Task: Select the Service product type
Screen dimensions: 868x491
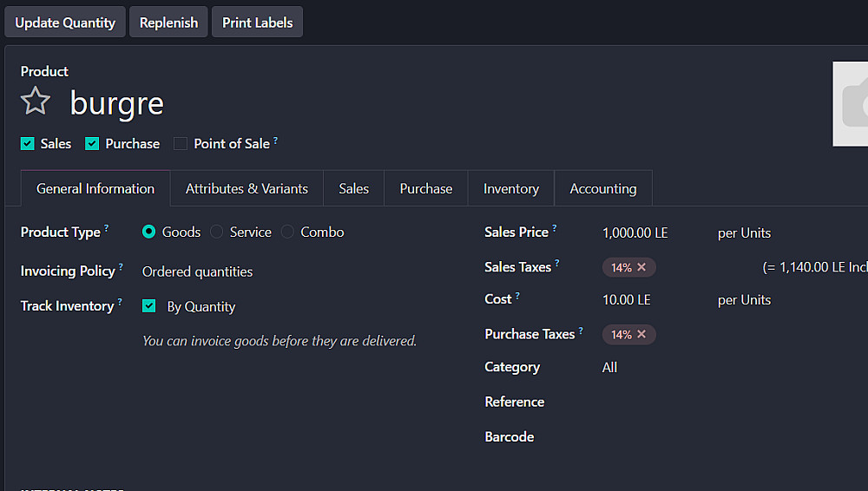Action: click(x=217, y=232)
